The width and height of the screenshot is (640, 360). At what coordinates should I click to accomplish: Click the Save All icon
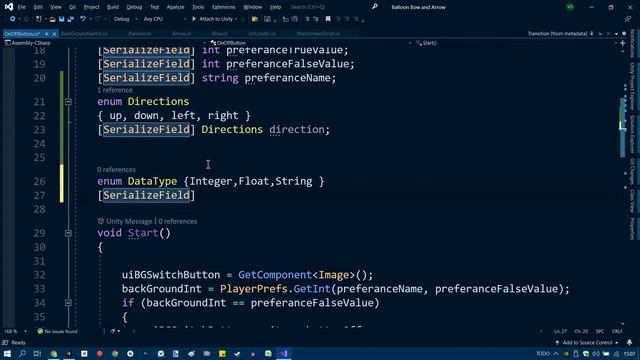(71, 19)
